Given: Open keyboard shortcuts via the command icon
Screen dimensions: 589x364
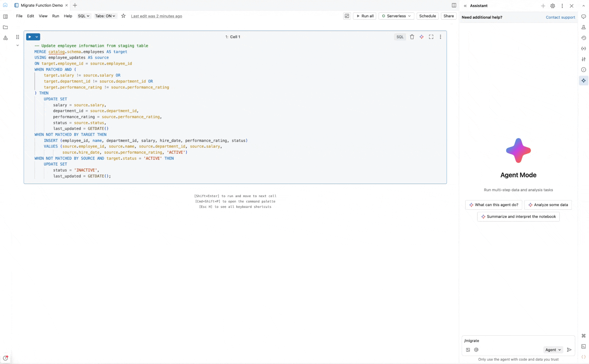Looking at the screenshot, I should pyautogui.click(x=584, y=336).
